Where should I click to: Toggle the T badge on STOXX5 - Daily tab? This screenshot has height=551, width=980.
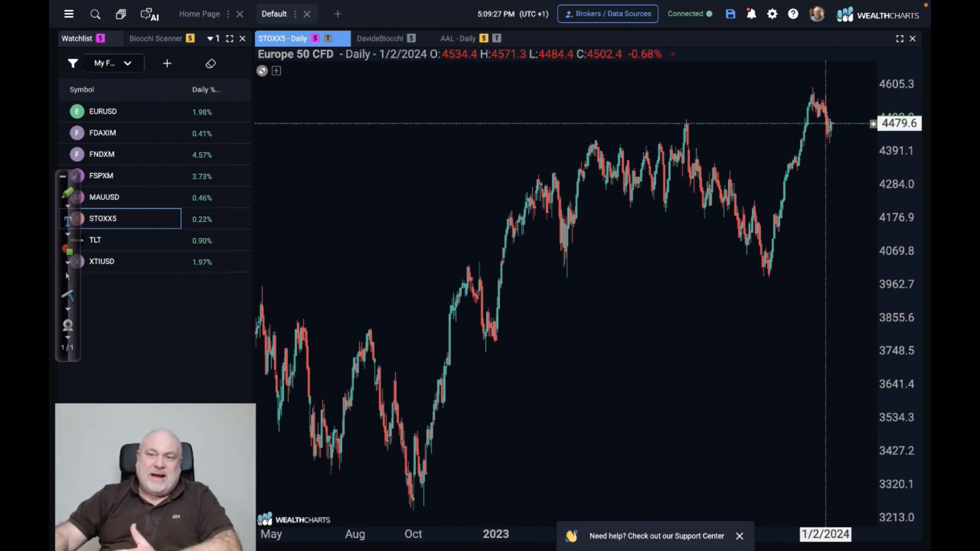point(328,38)
